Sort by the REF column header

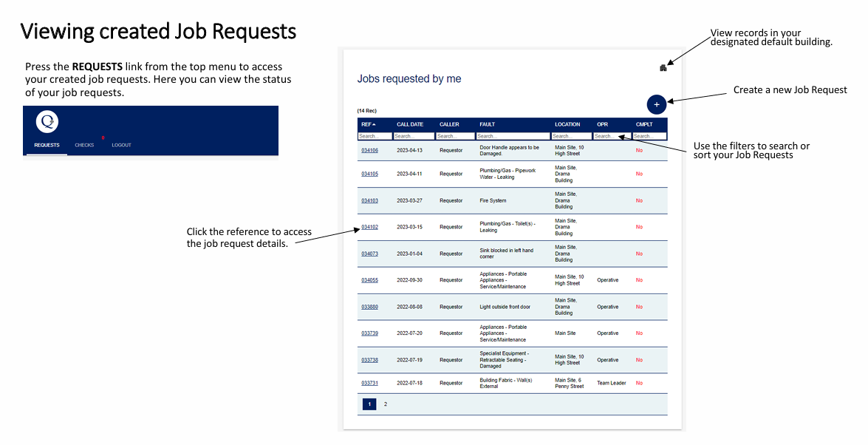(369, 124)
